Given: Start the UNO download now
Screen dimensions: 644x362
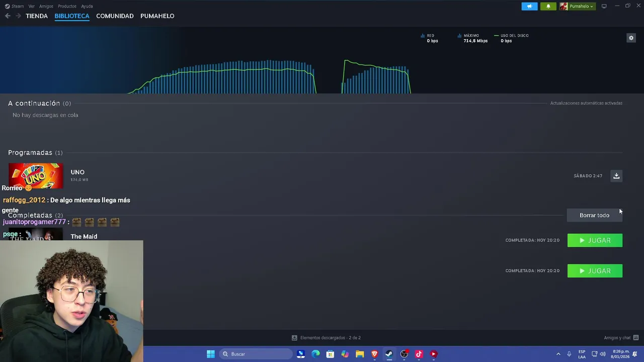Looking at the screenshot, I should tap(616, 175).
